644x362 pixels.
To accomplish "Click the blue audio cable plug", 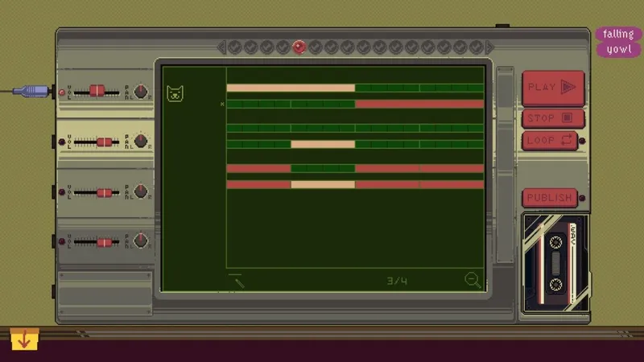I will [x=32, y=91].
